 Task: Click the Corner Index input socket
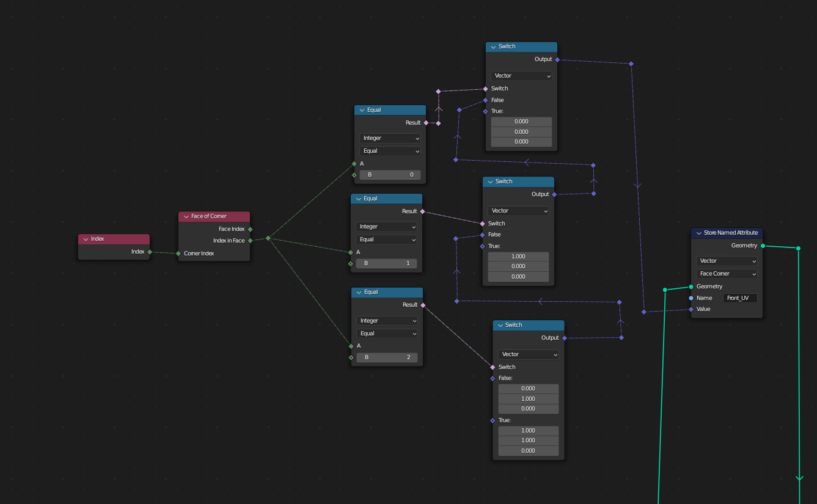tap(178, 254)
